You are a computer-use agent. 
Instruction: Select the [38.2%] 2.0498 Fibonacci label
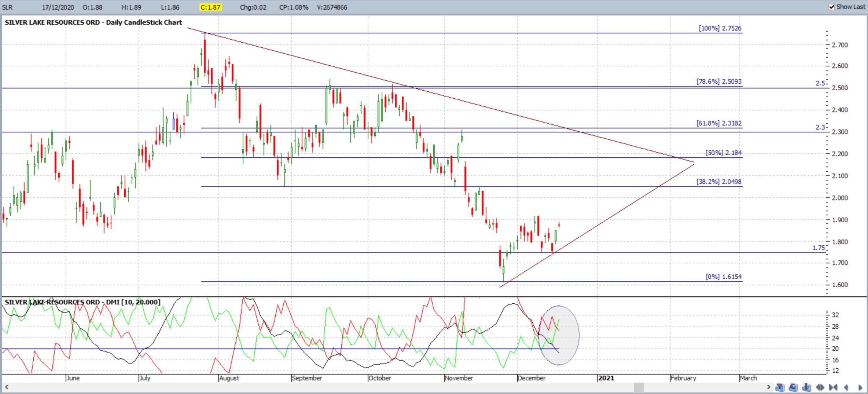click(719, 181)
